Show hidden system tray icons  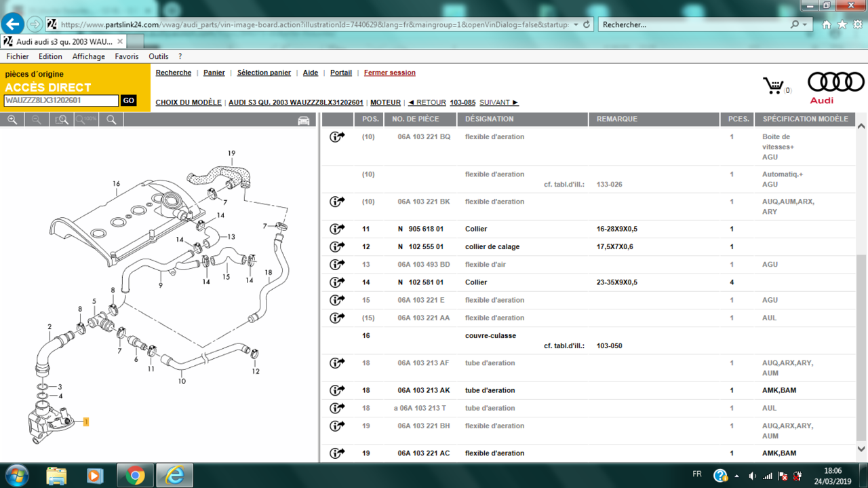coord(738,476)
